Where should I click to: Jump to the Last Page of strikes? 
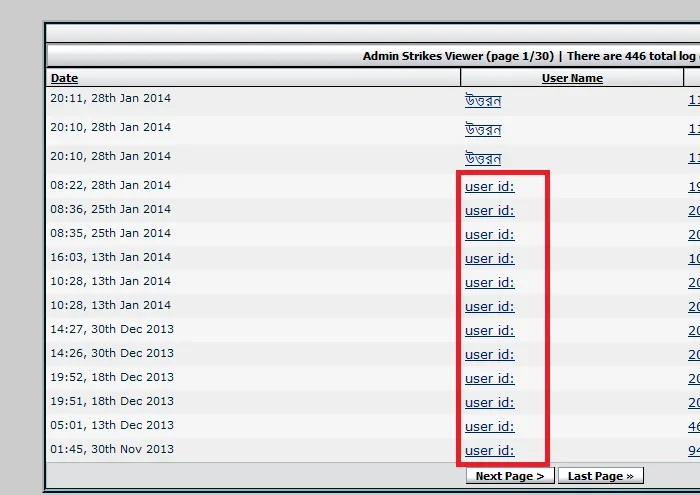point(601,476)
